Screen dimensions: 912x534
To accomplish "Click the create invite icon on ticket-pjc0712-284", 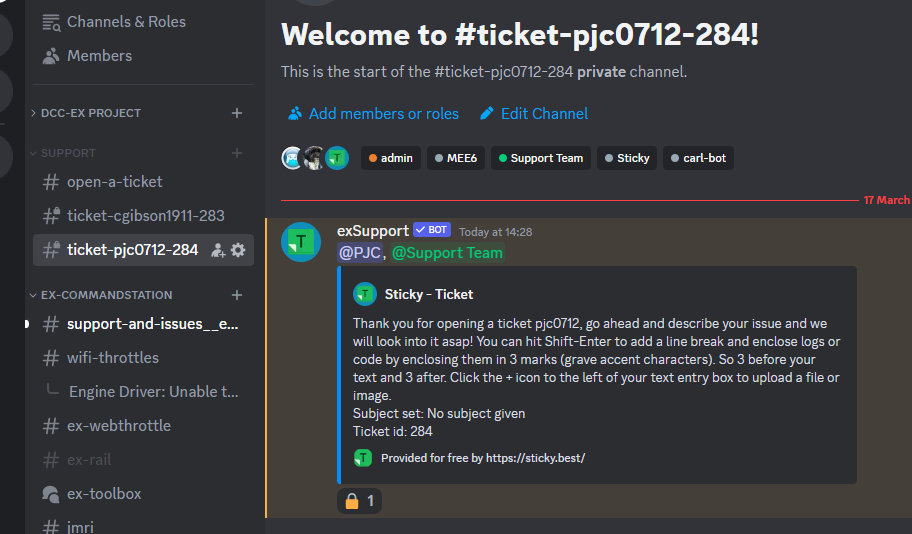I will [218, 250].
